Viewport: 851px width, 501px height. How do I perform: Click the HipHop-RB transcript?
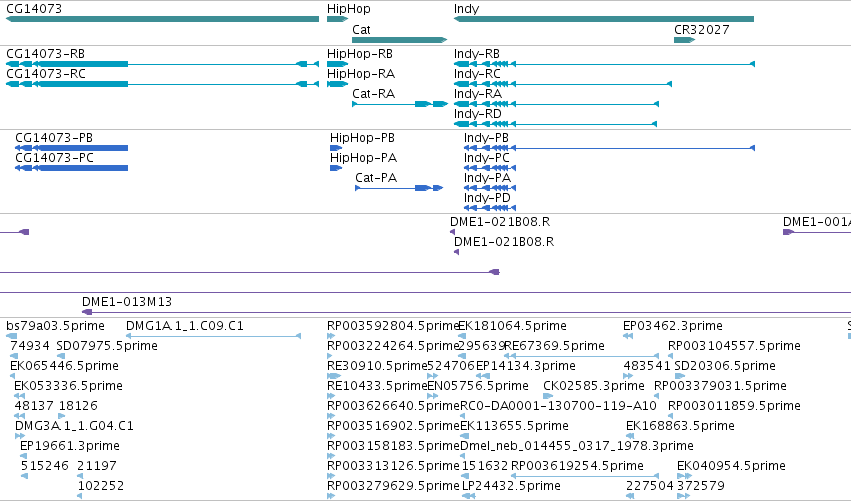(337, 64)
